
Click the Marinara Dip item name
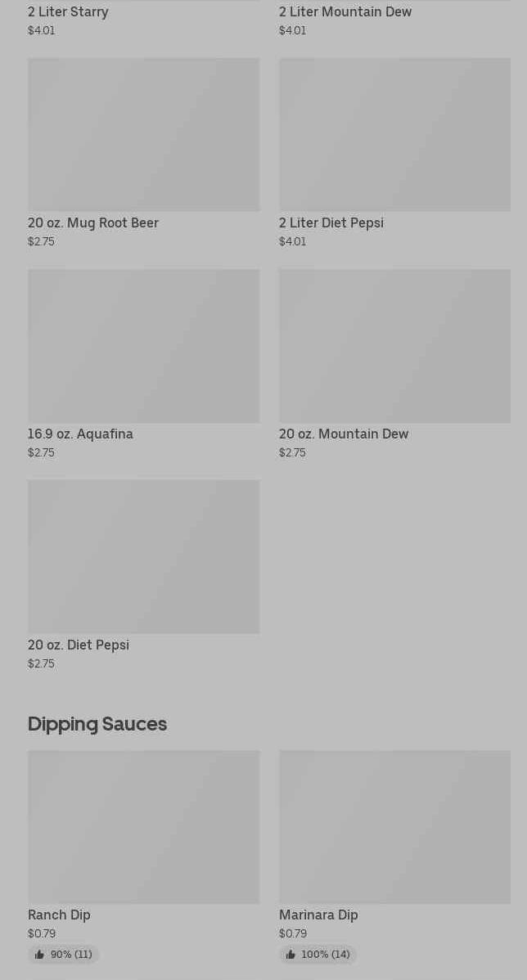(x=318, y=915)
